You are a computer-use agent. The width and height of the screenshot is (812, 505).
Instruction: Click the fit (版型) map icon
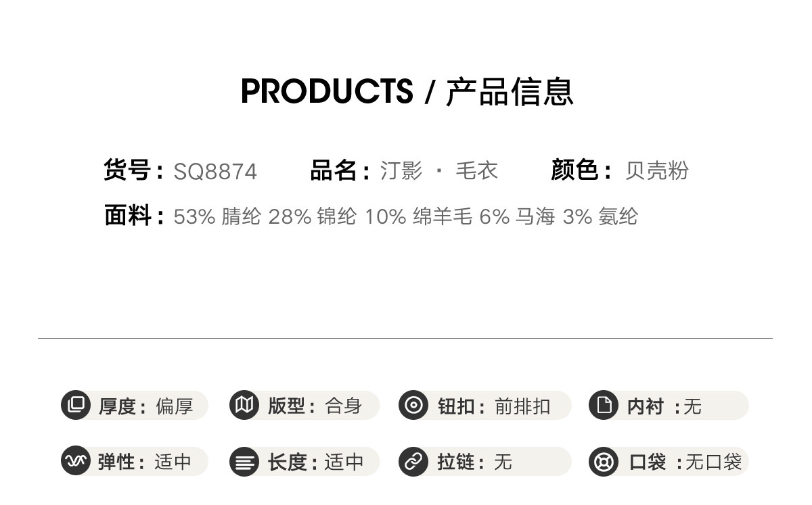click(244, 406)
